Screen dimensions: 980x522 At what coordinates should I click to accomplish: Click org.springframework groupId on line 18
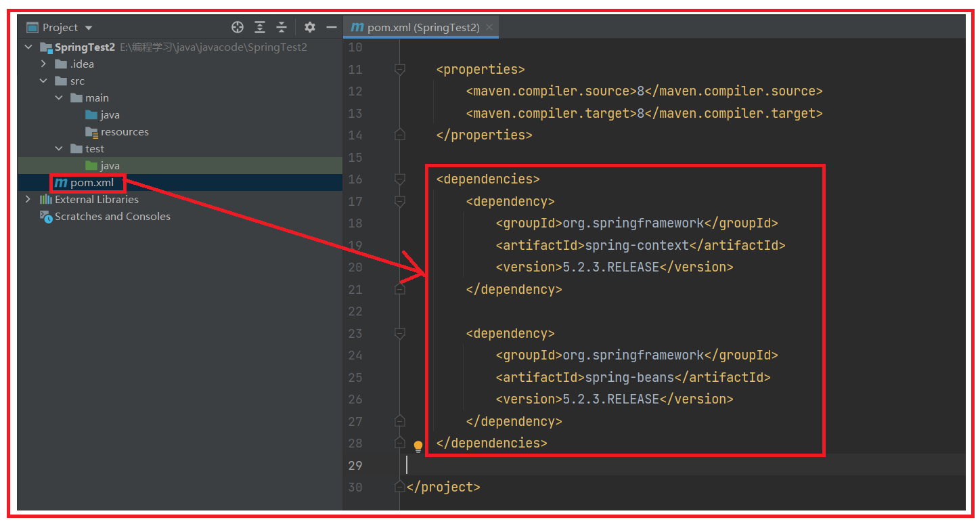point(633,223)
